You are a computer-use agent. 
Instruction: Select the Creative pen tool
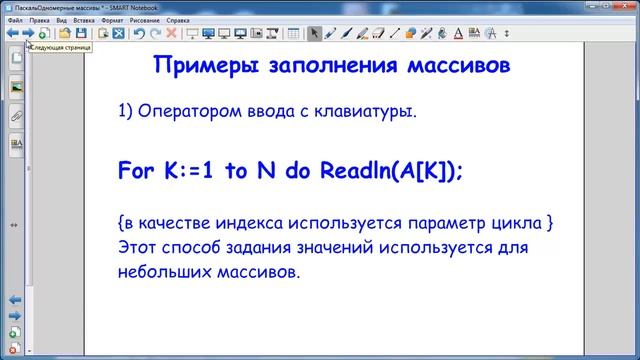[x=362, y=33]
